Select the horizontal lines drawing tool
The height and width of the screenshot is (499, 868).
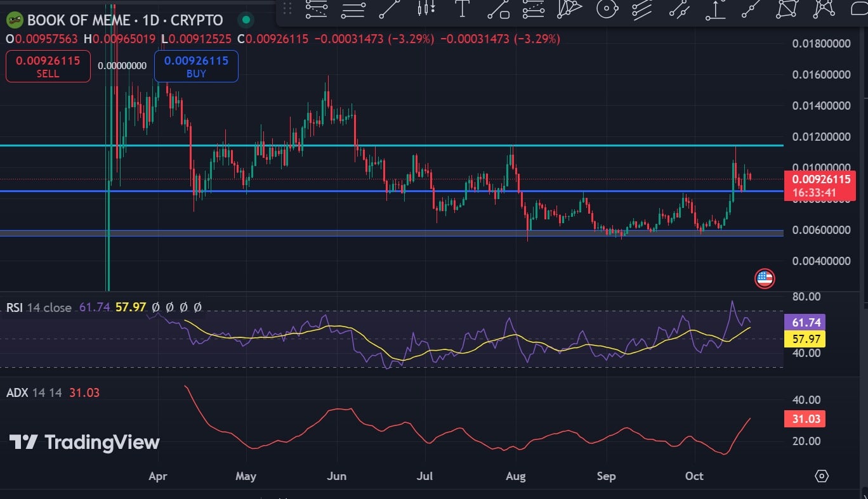pos(353,9)
